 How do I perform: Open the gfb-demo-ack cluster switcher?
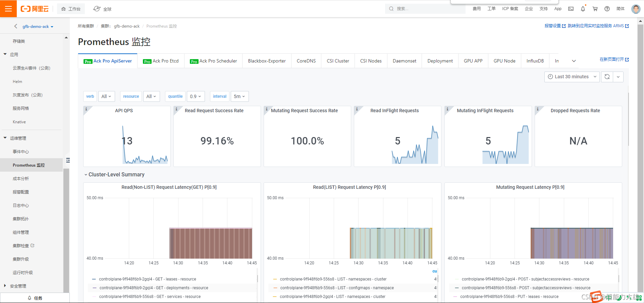pos(38,27)
